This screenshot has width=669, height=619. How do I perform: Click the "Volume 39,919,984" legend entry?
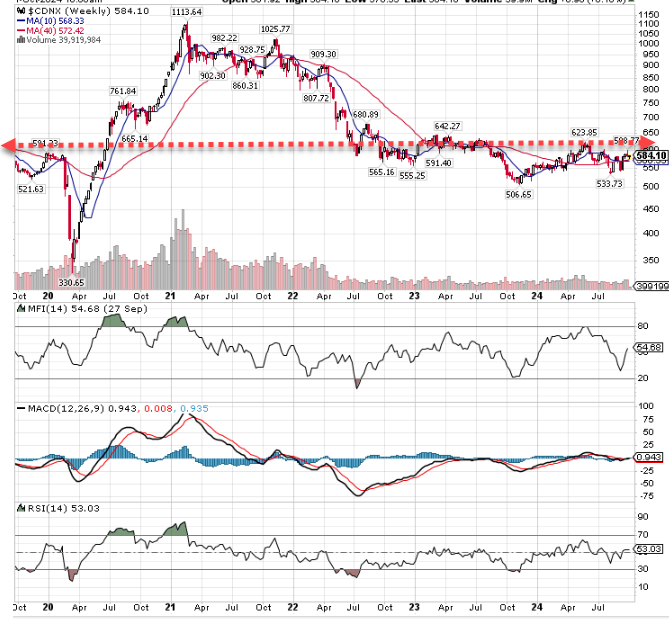coord(64,40)
